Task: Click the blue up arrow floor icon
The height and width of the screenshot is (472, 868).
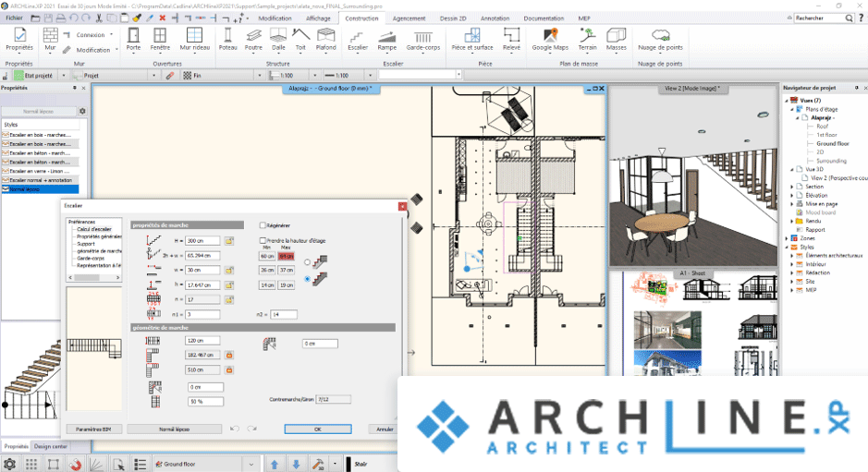Action: (x=274, y=465)
